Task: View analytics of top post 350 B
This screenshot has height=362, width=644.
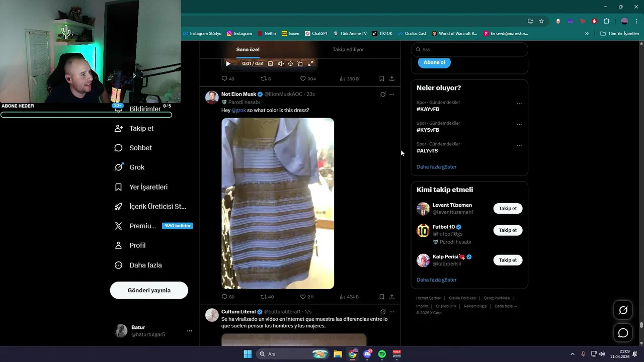Action: 349,79
